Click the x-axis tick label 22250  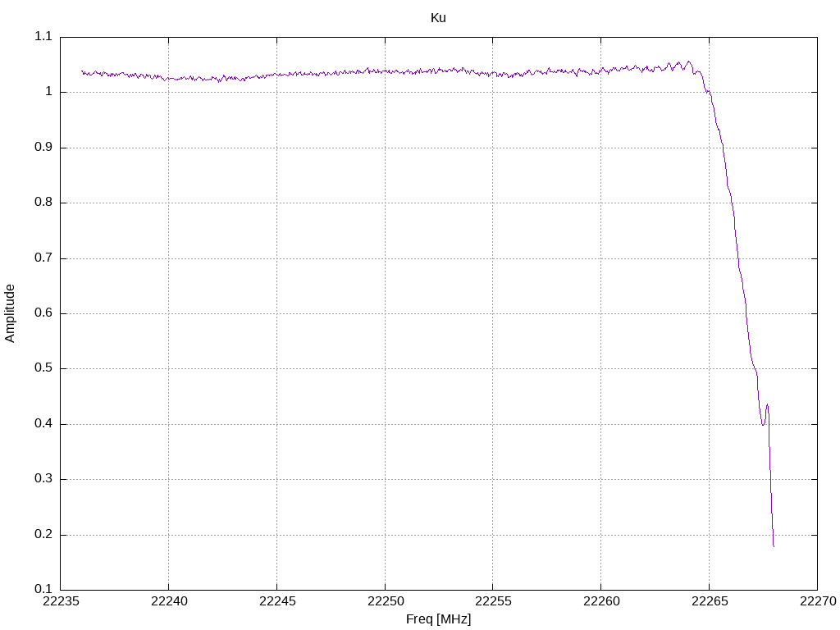click(386, 601)
